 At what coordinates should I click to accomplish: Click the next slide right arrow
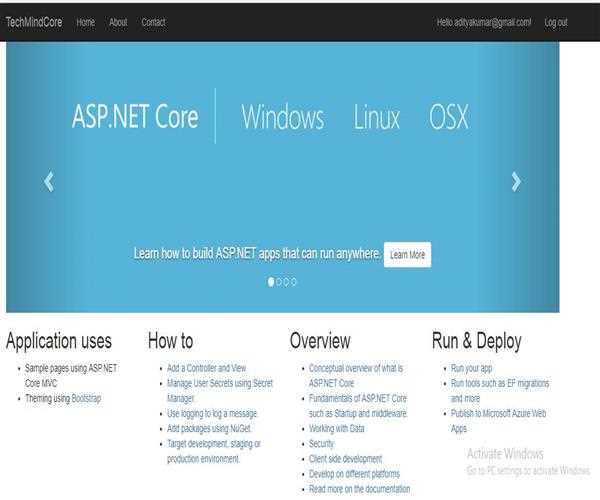[x=516, y=181]
